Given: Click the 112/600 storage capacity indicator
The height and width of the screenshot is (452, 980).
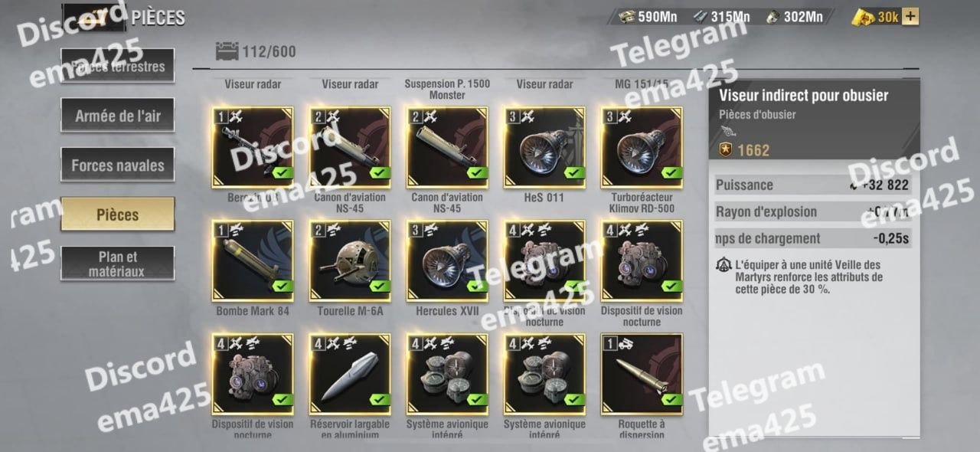Looking at the screenshot, I should point(256,52).
